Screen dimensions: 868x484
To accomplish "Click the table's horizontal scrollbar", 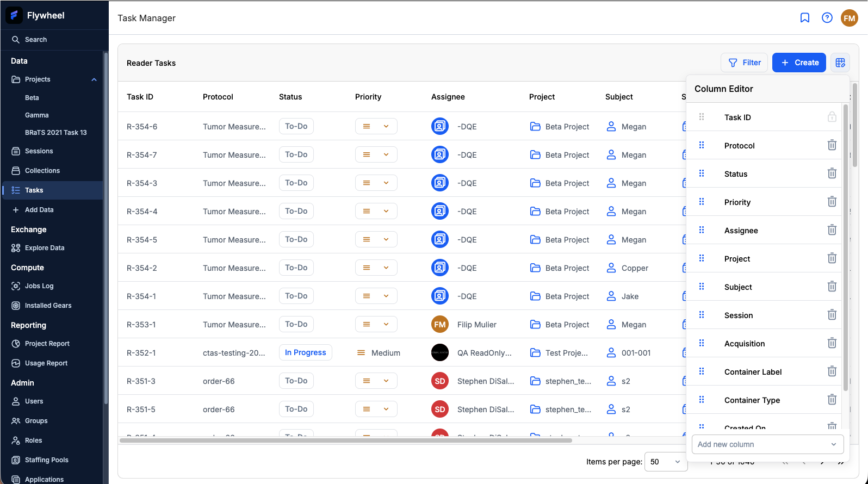I will click(x=345, y=440).
